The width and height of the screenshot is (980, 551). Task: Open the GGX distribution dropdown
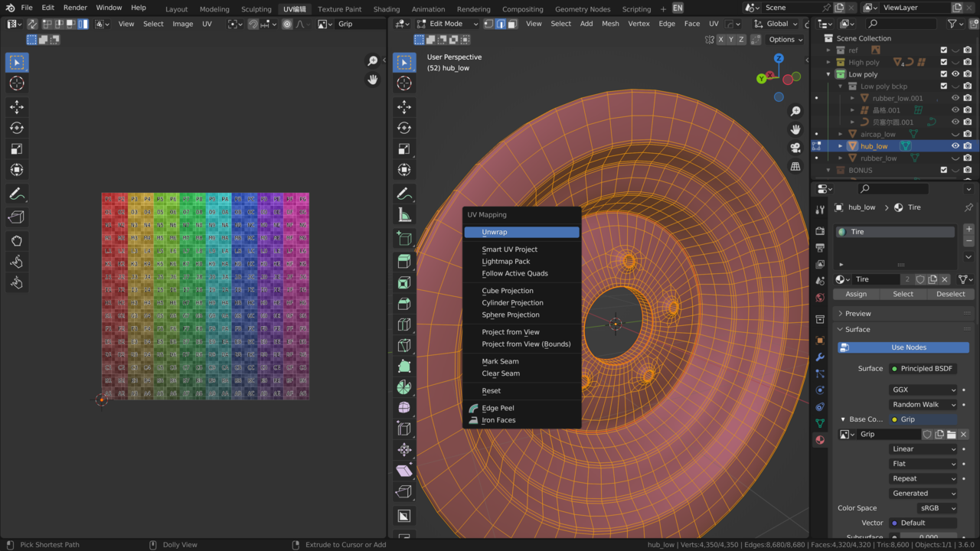pos(923,390)
